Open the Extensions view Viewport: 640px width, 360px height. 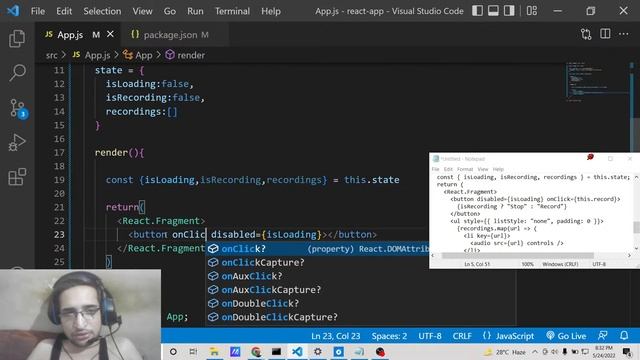(x=17, y=177)
